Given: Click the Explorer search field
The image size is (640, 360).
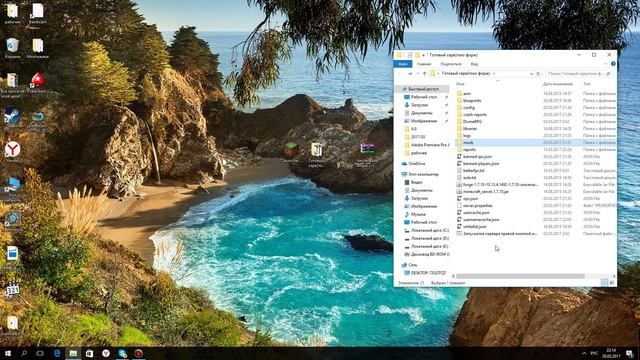Looking at the screenshot, I should [x=579, y=73].
